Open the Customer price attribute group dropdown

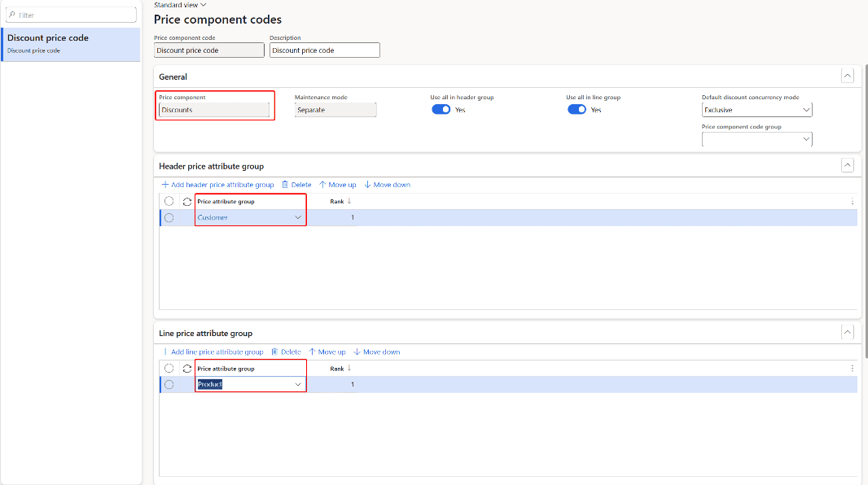pos(298,218)
